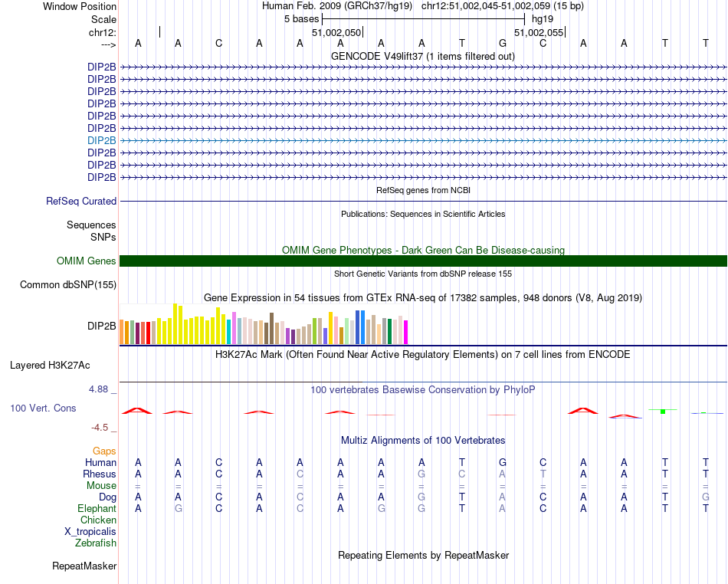This screenshot has height=584, width=728.
Task: Click the '5 bases' scale text
Action: click(301, 19)
